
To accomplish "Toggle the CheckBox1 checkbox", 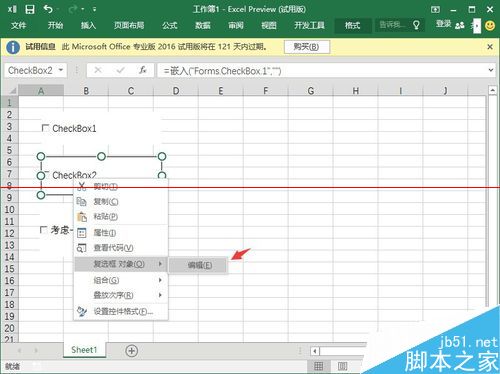I will pos(45,128).
